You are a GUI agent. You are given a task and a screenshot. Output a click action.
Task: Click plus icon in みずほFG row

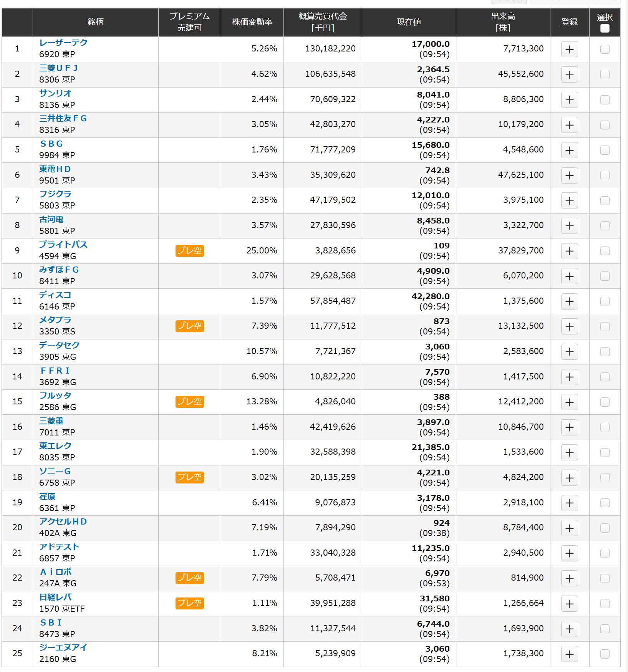point(569,276)
